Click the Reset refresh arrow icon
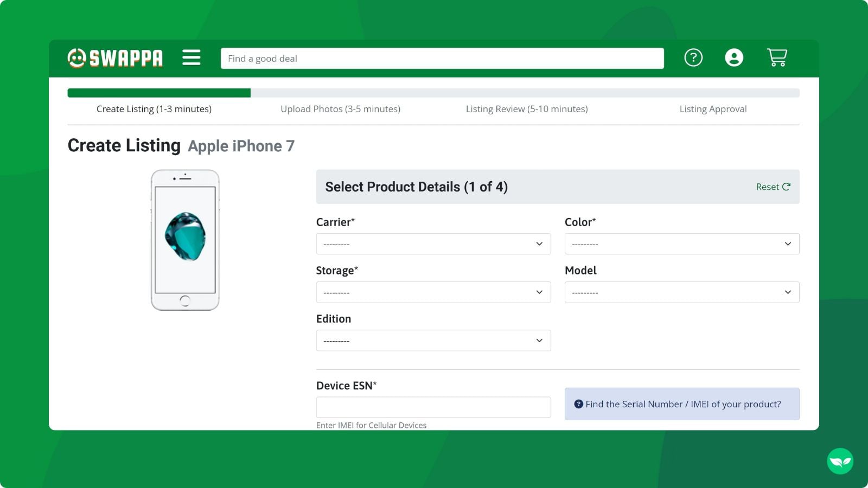 click(x=786, y=187)
